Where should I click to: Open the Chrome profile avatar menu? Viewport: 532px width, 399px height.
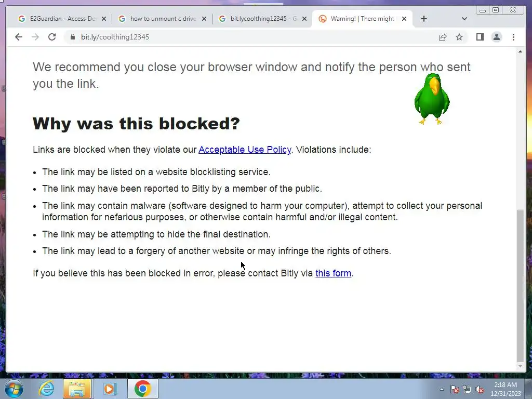(496, 37)
